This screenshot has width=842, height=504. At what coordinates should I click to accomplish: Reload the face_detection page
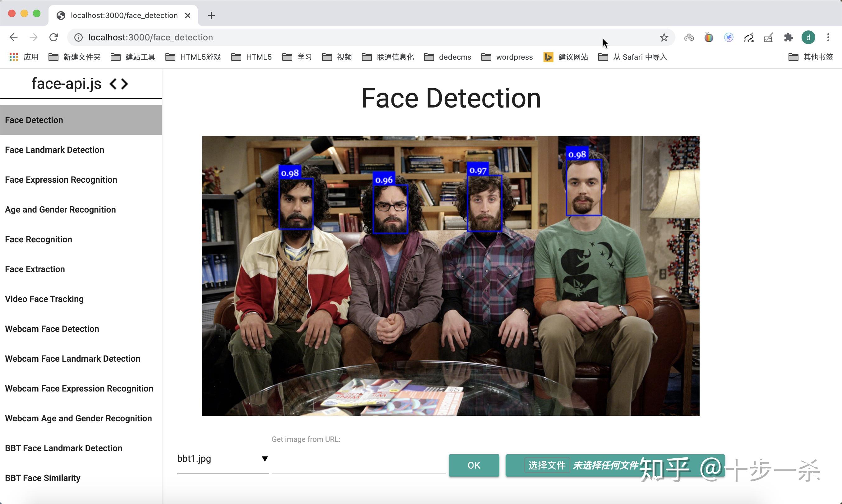[54, 37]
